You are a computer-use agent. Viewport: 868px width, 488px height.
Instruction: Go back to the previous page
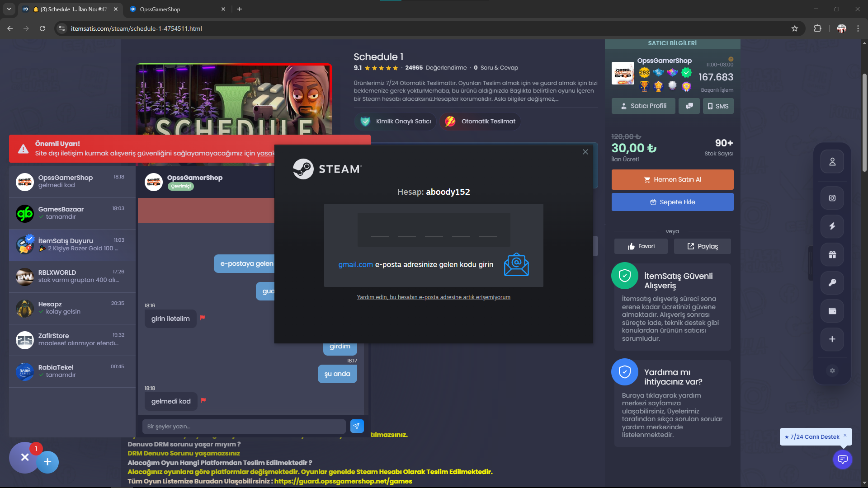tap(10, 28)
